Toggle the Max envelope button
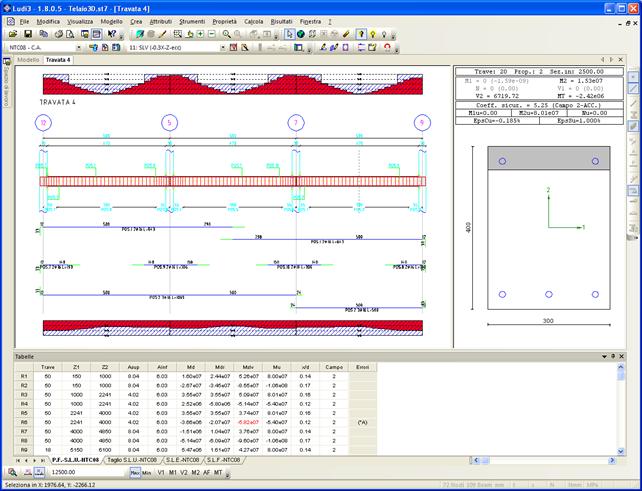642x491 pixels. tap(134, 472)
